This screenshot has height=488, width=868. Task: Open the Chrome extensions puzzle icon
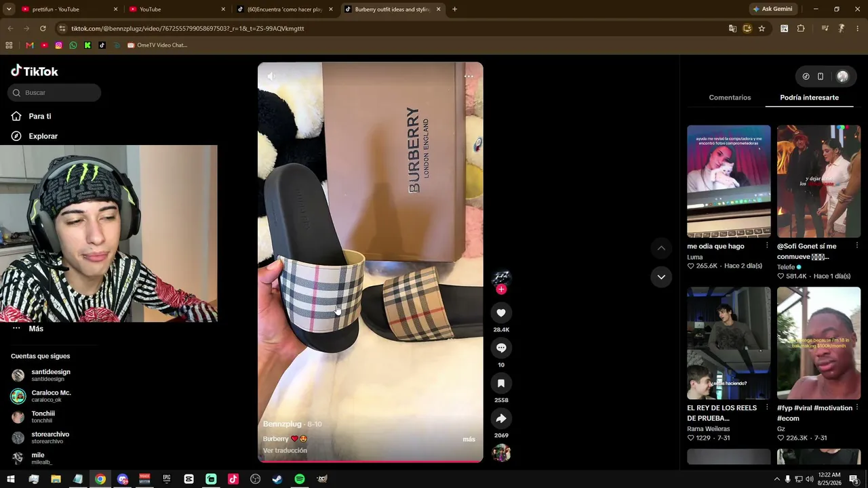801,28
